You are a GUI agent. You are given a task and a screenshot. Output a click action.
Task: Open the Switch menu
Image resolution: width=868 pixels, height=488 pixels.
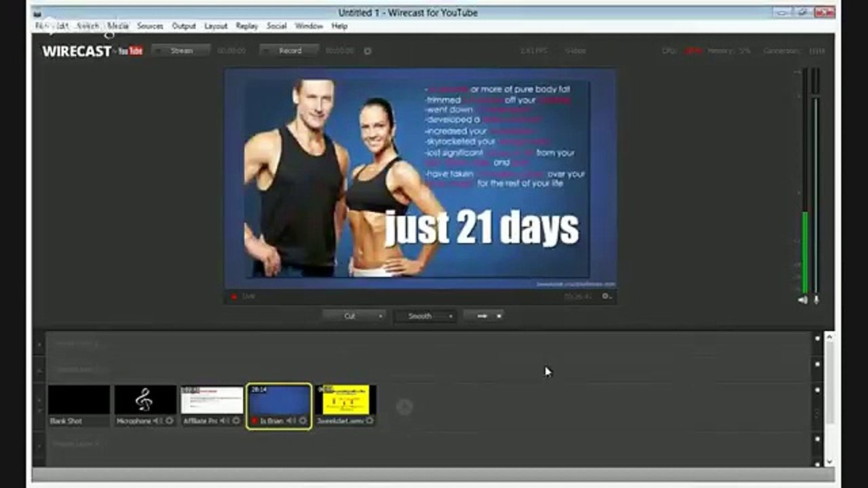88,26
